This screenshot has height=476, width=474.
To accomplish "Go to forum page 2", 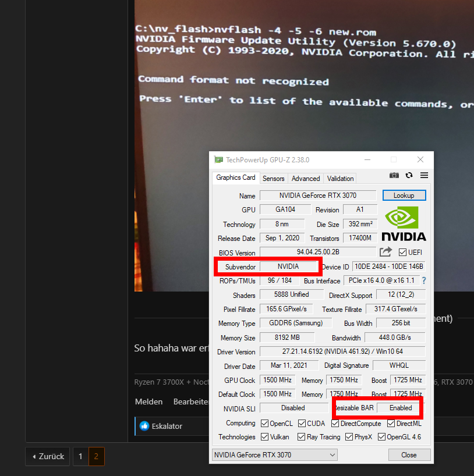I will coord(96,456).
